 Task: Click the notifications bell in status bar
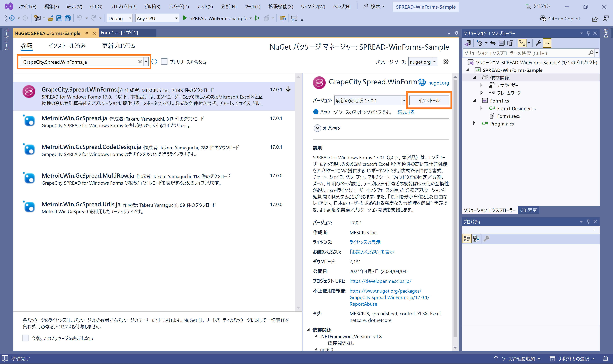point(606,359)
